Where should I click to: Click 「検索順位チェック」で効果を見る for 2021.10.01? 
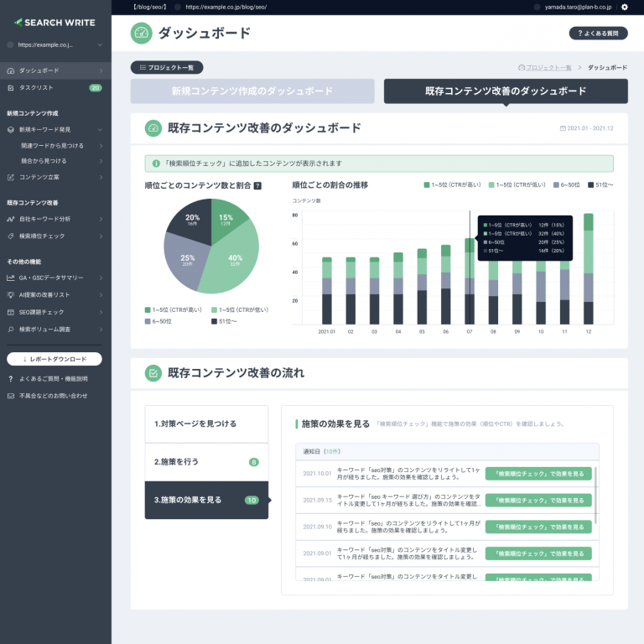tap(538, 474)
